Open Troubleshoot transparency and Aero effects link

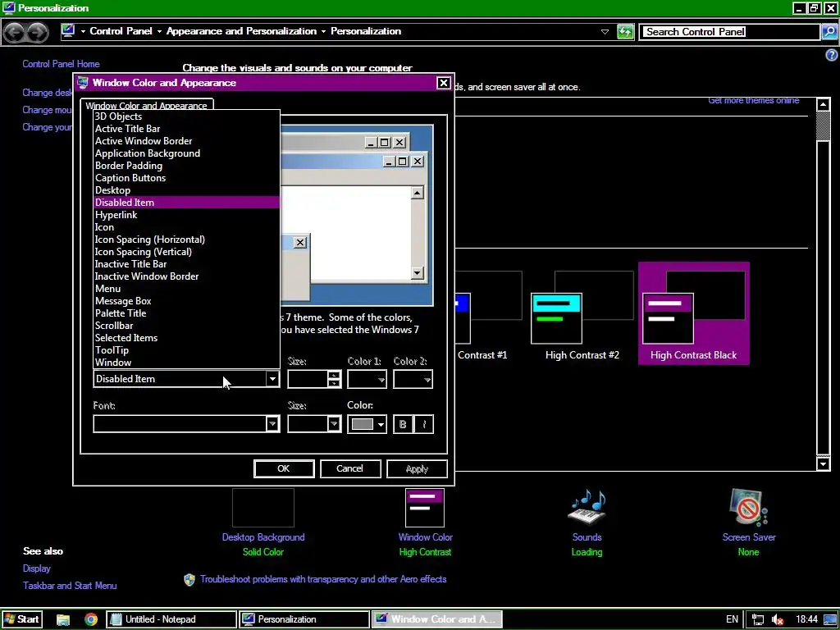[x=323, y=579]
